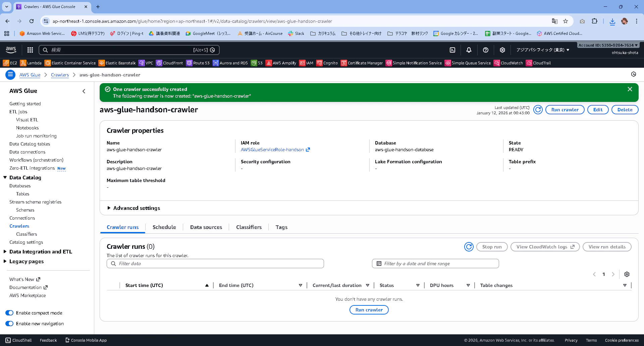
Task: Go to AWS Glue breadcrumb link
Action: click(30, 75)
